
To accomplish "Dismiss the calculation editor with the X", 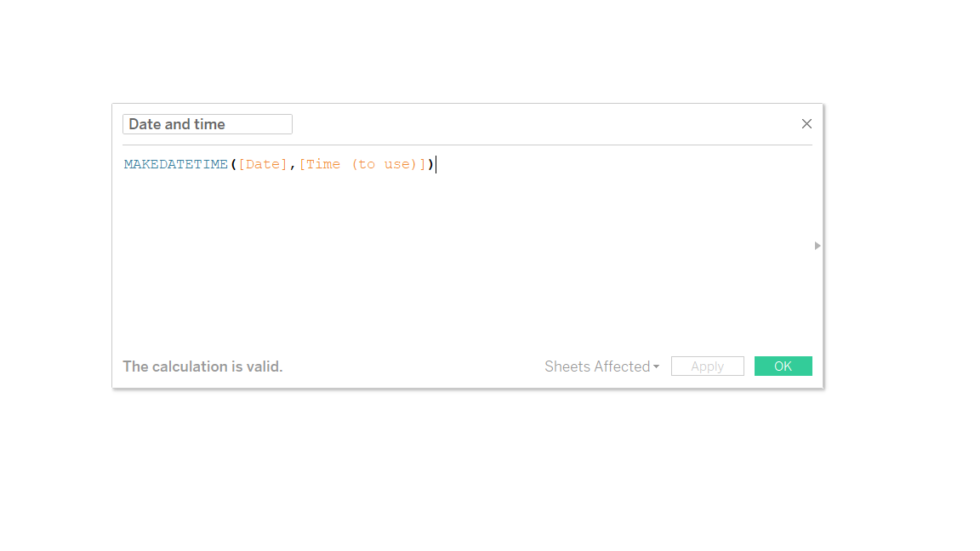I will click(806, 123).
